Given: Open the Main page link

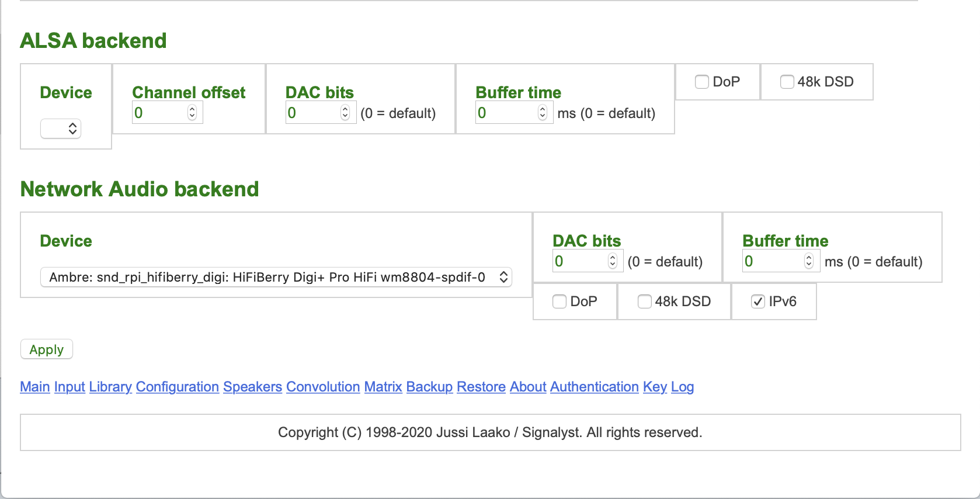Looking at the screenshot, I should click(35, 387).
